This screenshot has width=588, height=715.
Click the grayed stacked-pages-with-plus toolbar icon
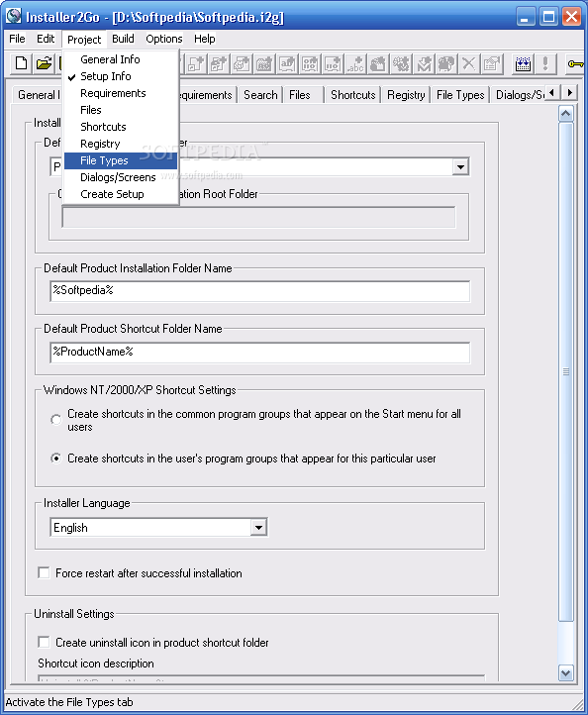point(219,63)
